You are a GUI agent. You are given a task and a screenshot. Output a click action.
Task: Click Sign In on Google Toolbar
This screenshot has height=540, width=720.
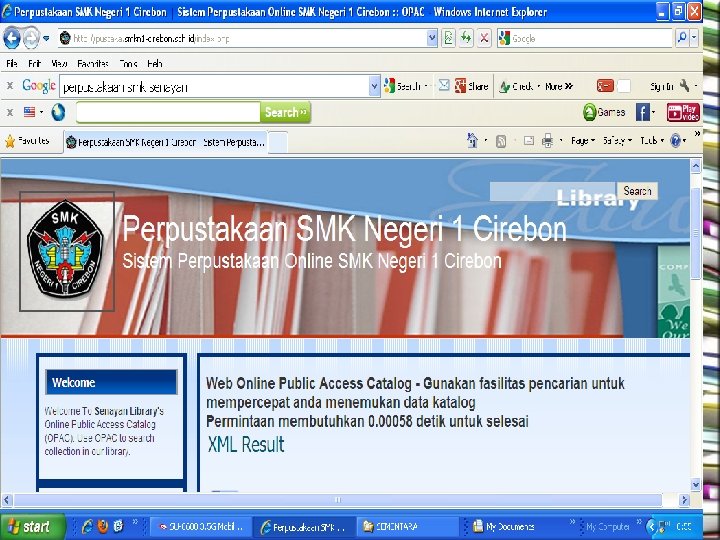[x=662, y=86]
